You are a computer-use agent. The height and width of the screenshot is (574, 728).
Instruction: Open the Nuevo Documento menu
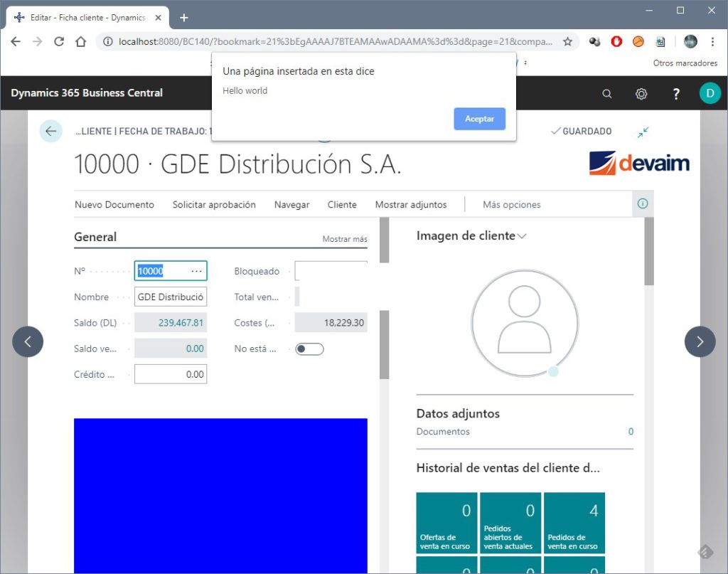click(x=114, y=205)
